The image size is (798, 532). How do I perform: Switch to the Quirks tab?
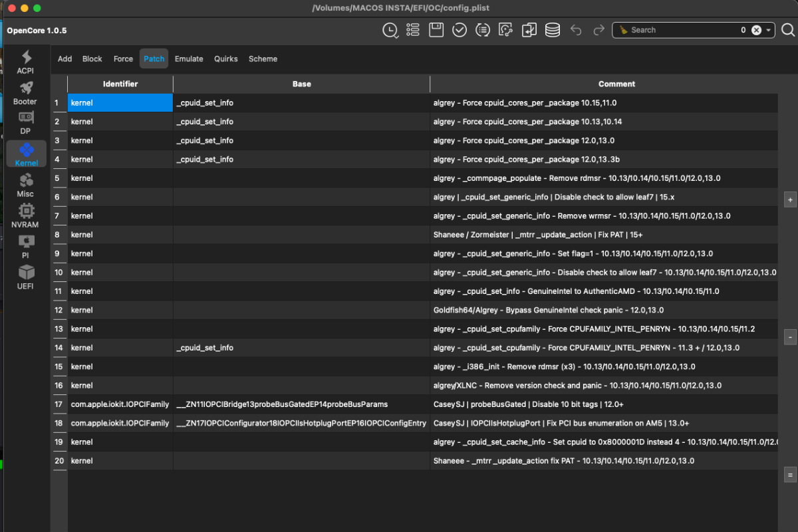point(225,59)
